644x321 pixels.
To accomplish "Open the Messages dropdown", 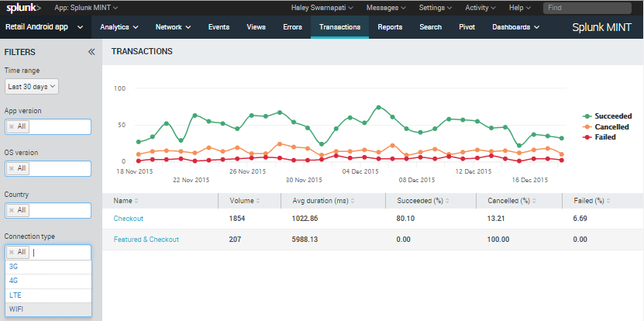I will [386, 8].
